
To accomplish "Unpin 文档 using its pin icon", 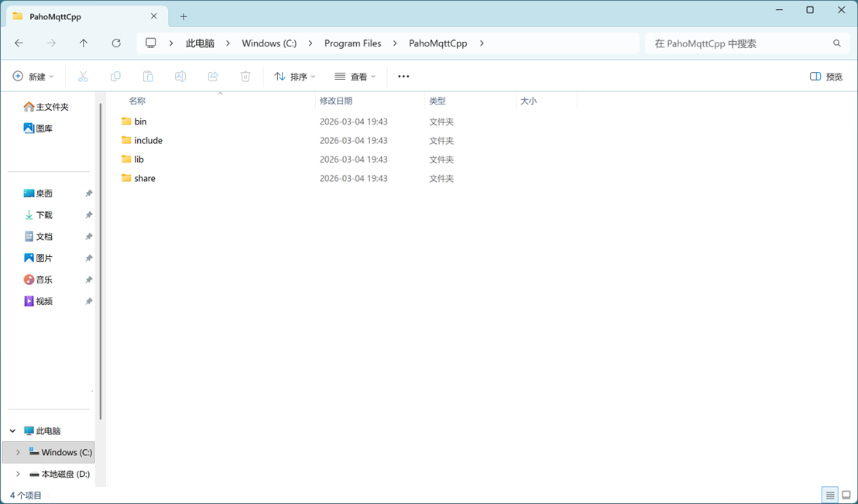I will [x=88, y=236].
